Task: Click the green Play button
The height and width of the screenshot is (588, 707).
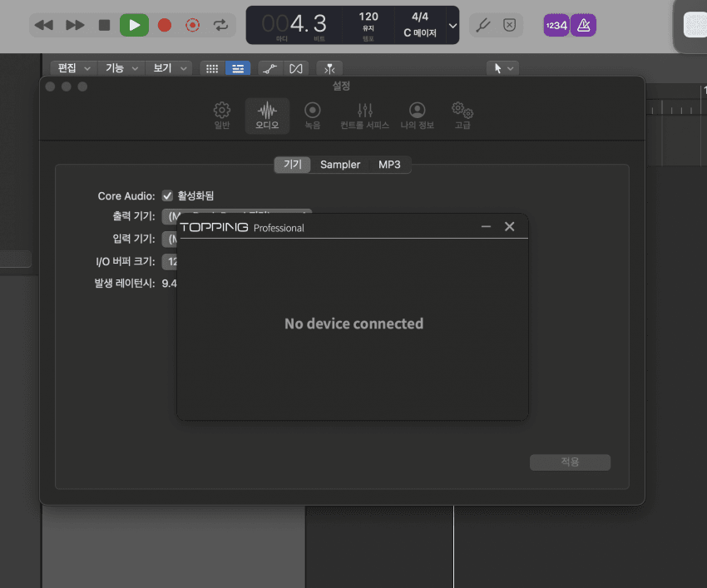Action: click(x=134, y=25)
